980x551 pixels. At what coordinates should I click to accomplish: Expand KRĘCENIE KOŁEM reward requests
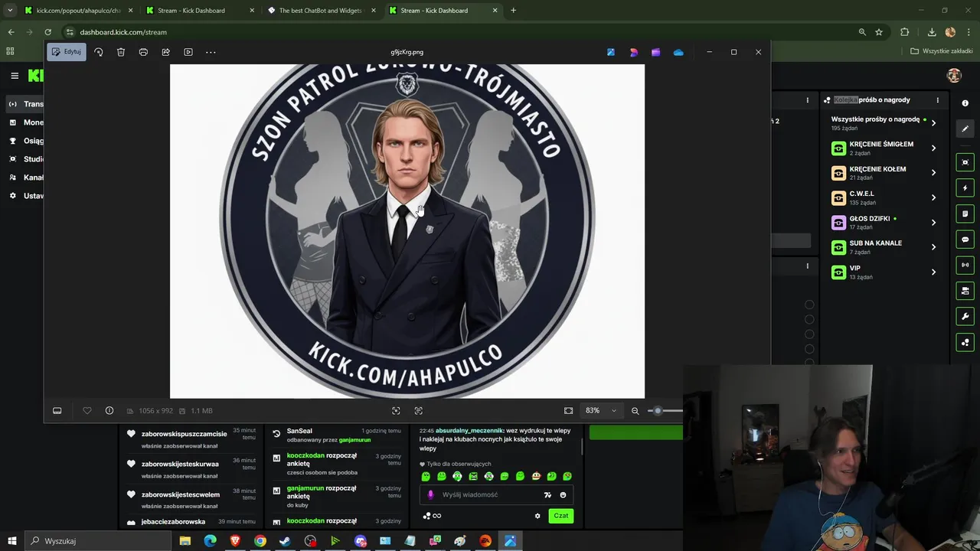933,173
